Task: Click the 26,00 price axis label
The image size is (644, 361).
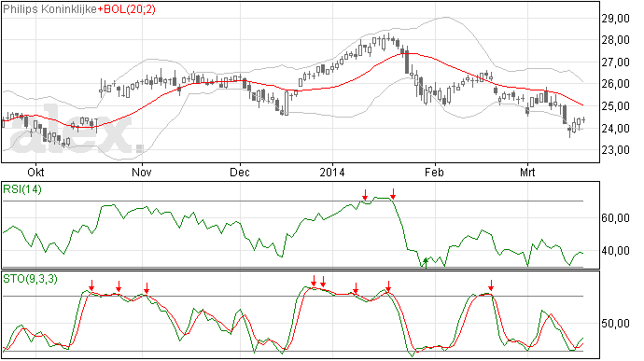Action: pos(616,84)
